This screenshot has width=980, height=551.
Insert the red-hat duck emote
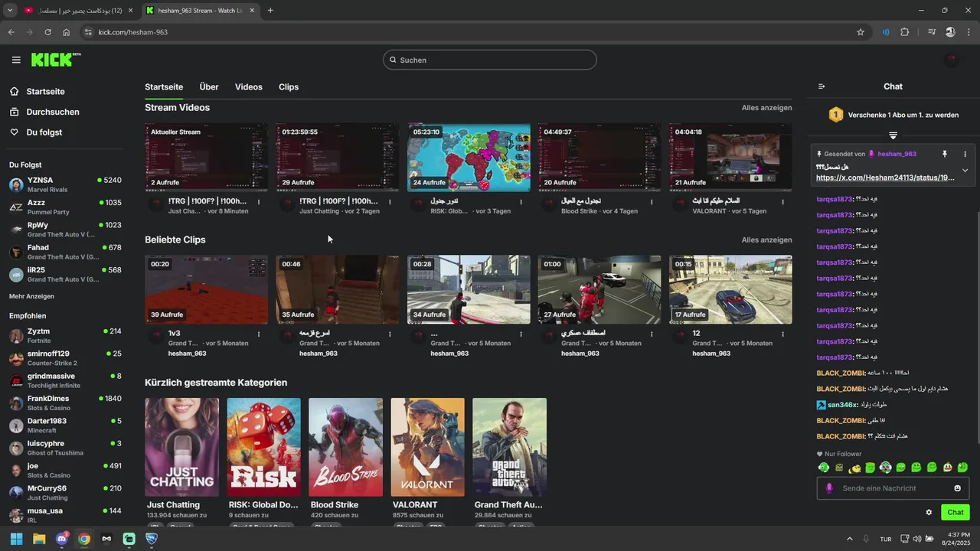point(947,468)
